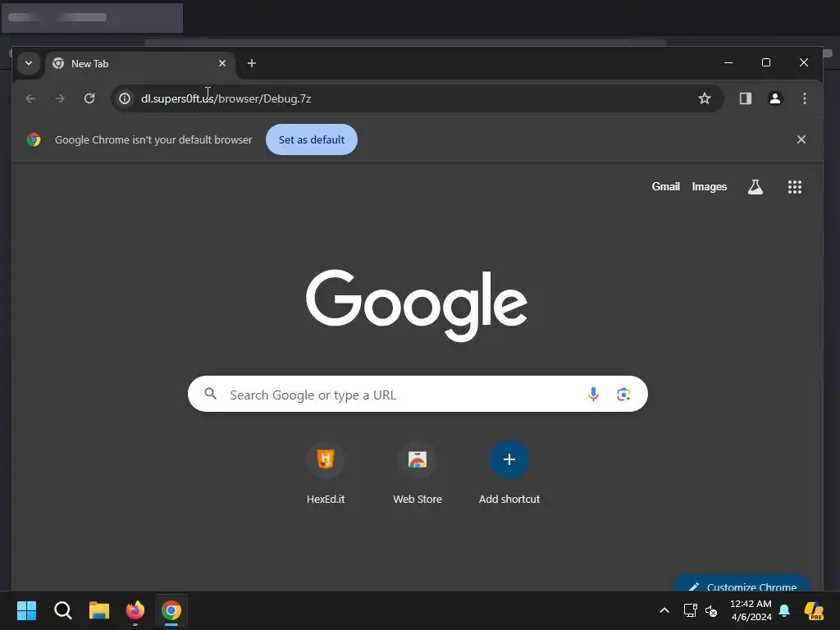Open a new tab with plus button
840x630 pixels.
point(251,63)
